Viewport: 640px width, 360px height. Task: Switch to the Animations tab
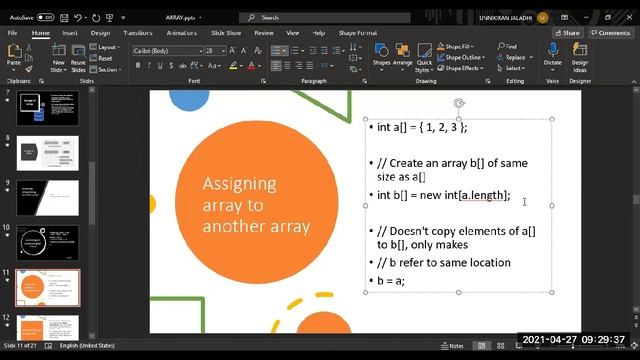182,33
